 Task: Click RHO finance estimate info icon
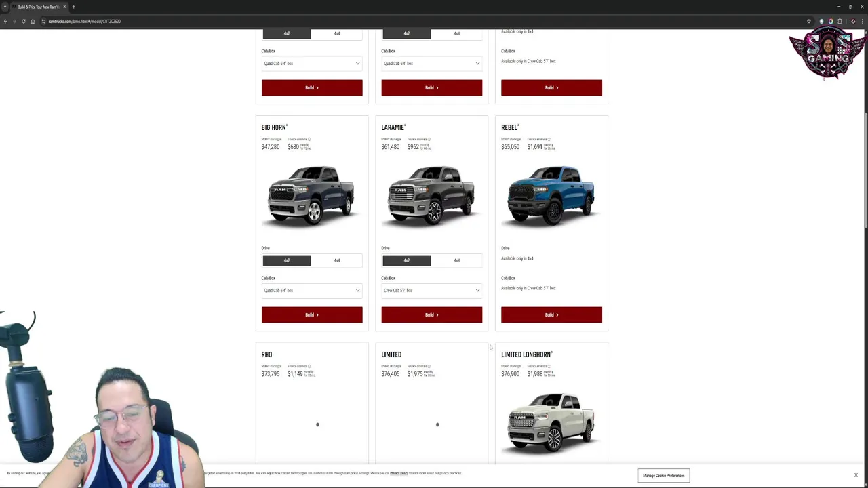pyautogui.click(x=309, y=366)
